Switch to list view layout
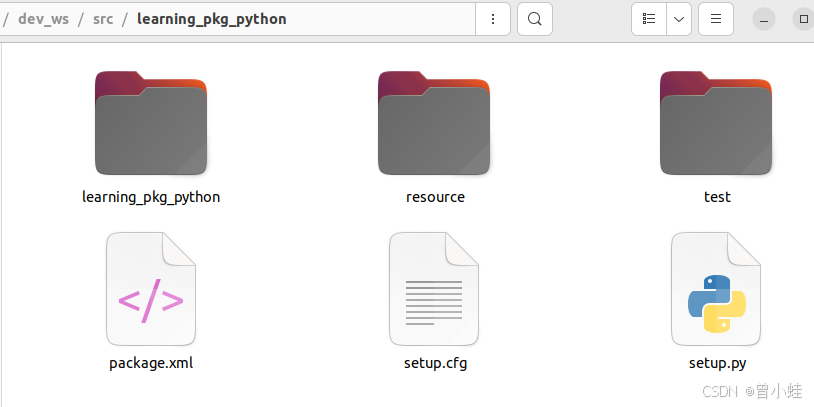 [x=649, y=19]
